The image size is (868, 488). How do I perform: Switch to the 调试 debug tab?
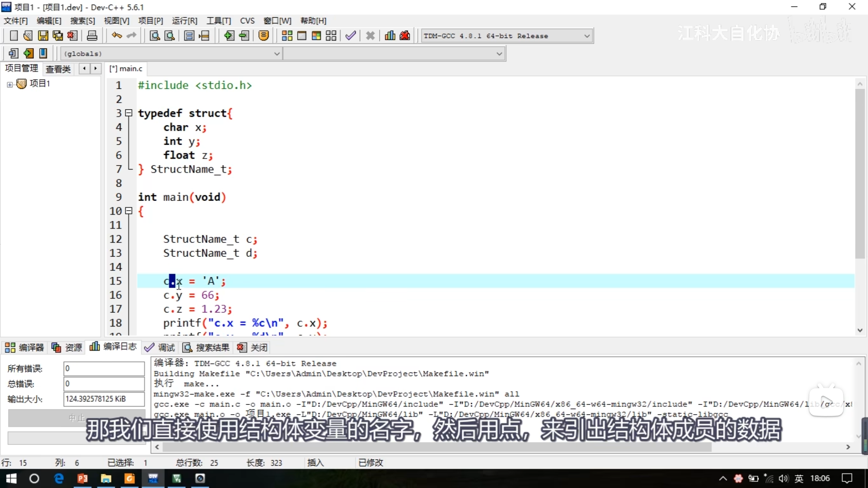[159, 347]
